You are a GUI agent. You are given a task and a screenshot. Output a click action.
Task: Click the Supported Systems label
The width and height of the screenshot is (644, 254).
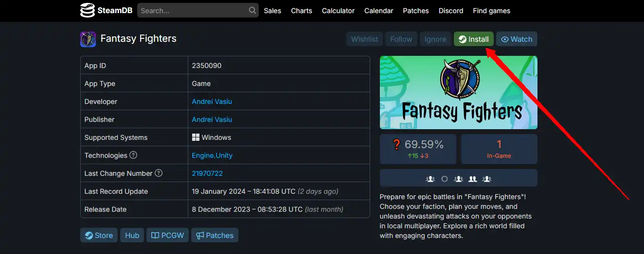coord(116,137)
